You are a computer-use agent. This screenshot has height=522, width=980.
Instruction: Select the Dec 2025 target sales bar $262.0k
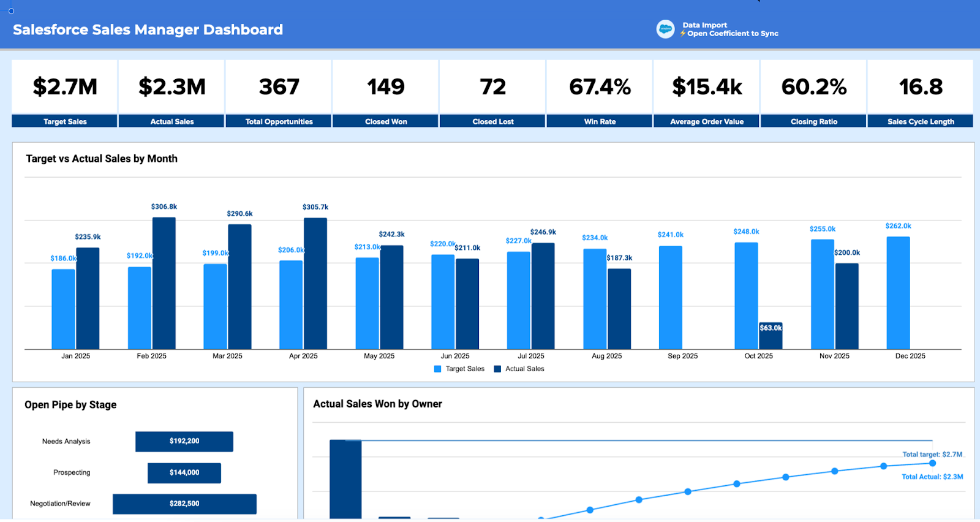[899, 293]
